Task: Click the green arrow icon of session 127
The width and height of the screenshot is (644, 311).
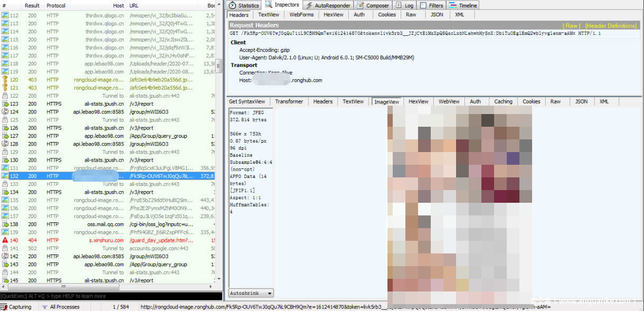Action: [5, 136]
